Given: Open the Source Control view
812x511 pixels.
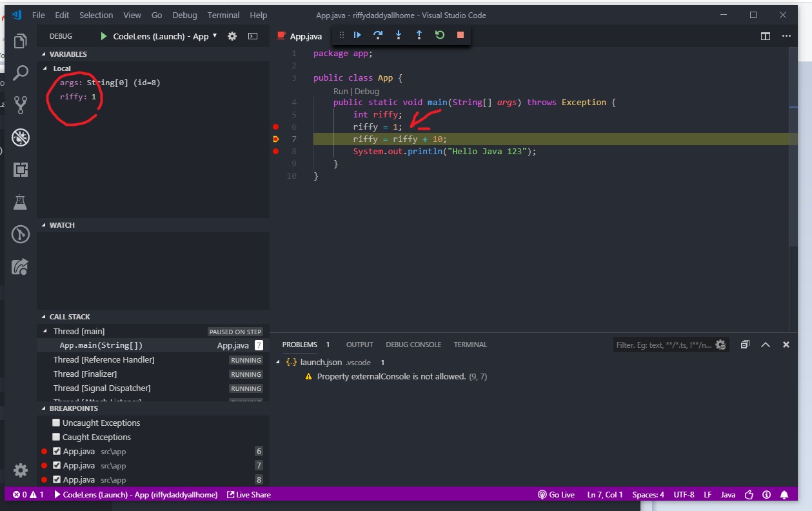Looking at the screenshot, I should (21, 105).
